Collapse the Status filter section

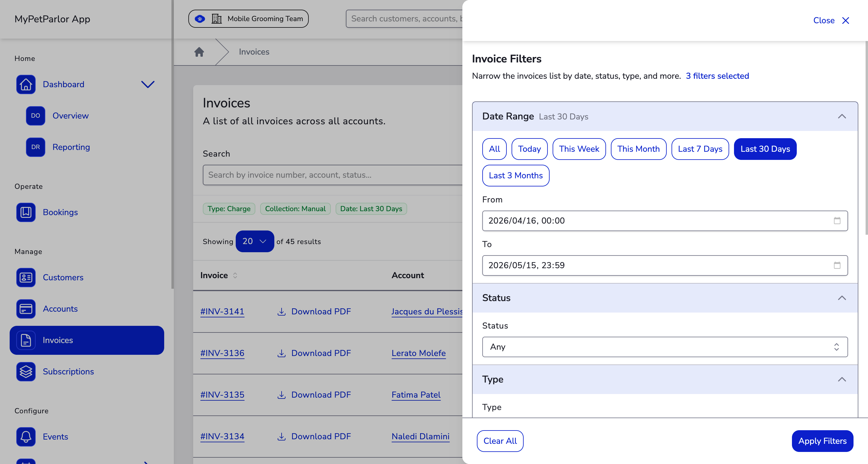tap(842, 298)
